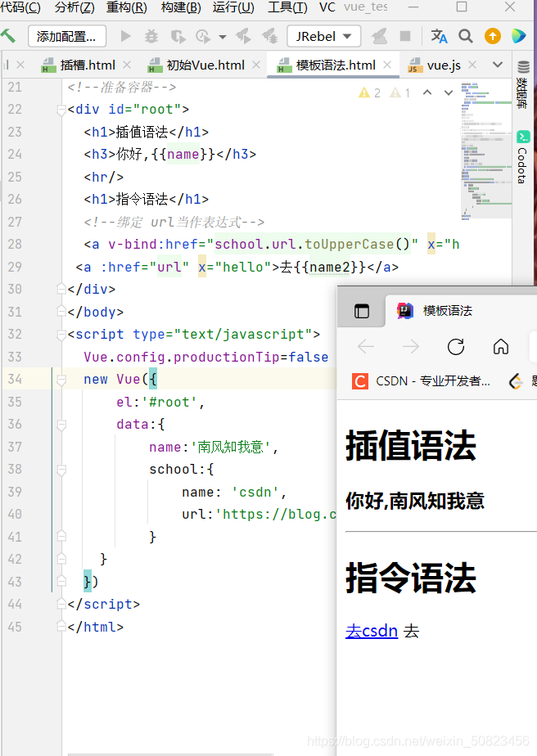Switch to the 初始Vue.html tab
The height and width of the screenshot is (756, 537).
205,65
